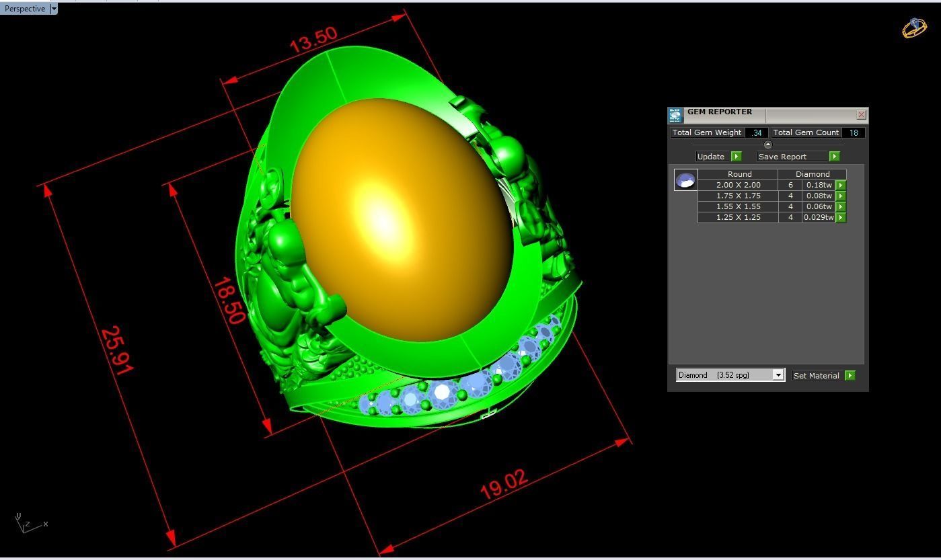Viewport: 941px width, 560px height.
Task: Click the Total Gem Weight value field
Action: (757, 132)
